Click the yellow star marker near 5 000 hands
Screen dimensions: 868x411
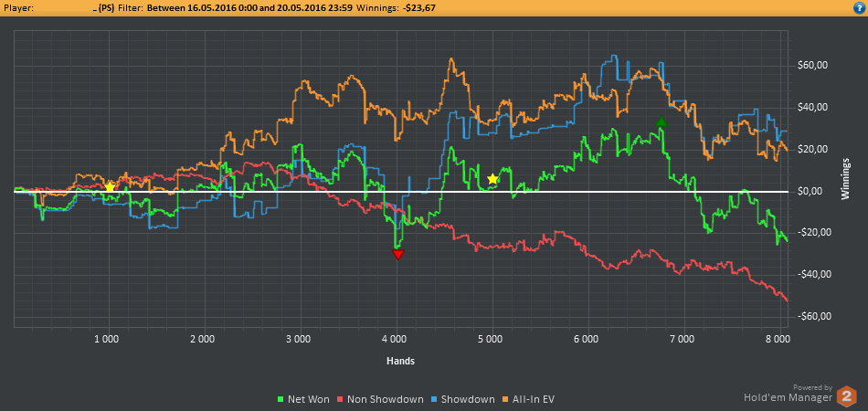(492, 179)
